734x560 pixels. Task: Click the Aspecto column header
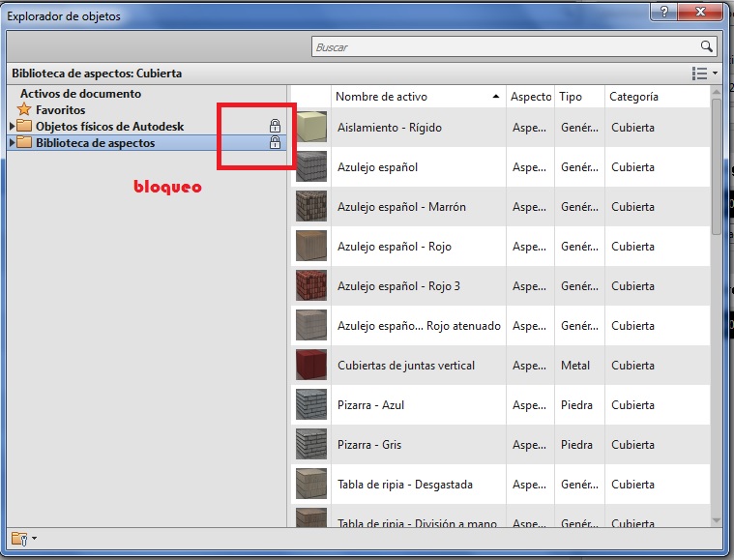pyautogui.click(x=530, y=97)
